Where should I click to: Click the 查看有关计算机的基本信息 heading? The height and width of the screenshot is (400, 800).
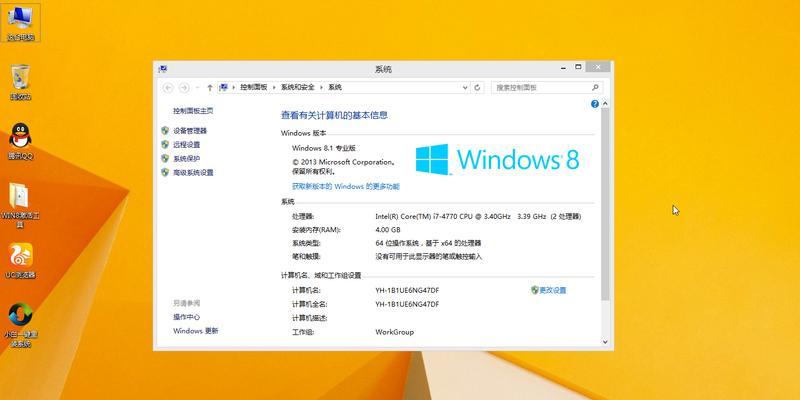click(334, 115)
